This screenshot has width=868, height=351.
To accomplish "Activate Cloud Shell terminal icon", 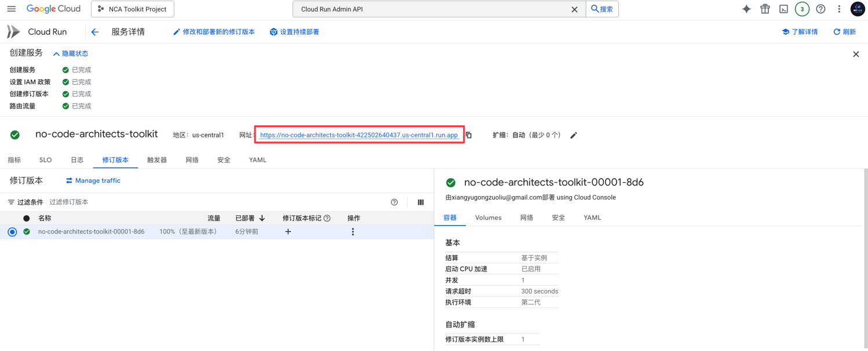I will tap(783, 9).
